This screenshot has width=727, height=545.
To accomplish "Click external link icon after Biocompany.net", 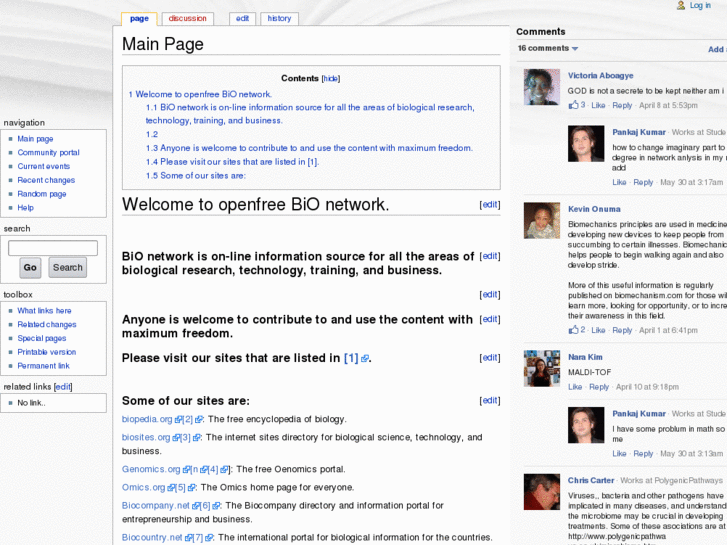I will click(x=196, y=506).
